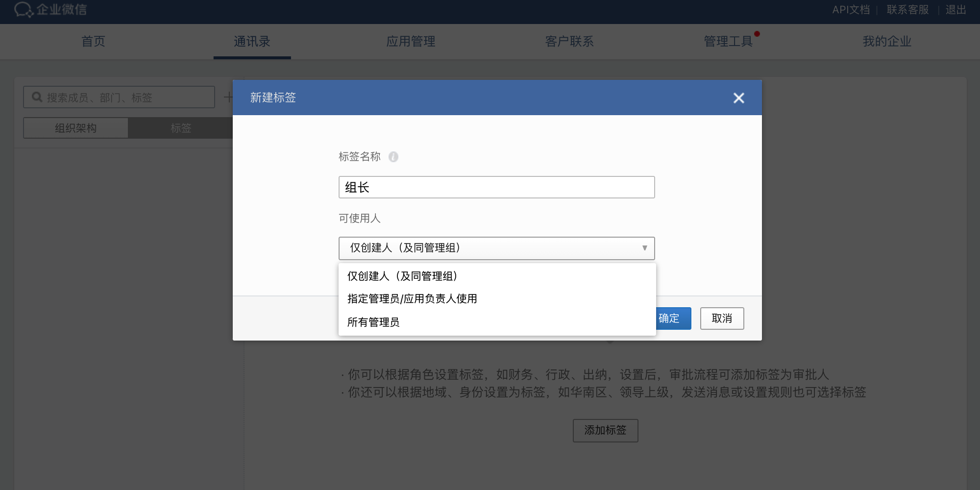Screen dimensions: 980x490
Task: Select 所有管理员 from the dropdown list
Action: pos(373,322)
